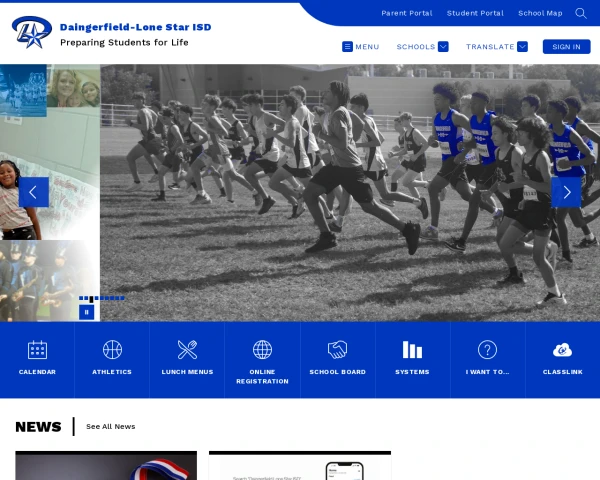Image resolution: width=600 pixels, height=480 pixels.
Task: Open the hamburger MENU button
Action: click(360, 47)
